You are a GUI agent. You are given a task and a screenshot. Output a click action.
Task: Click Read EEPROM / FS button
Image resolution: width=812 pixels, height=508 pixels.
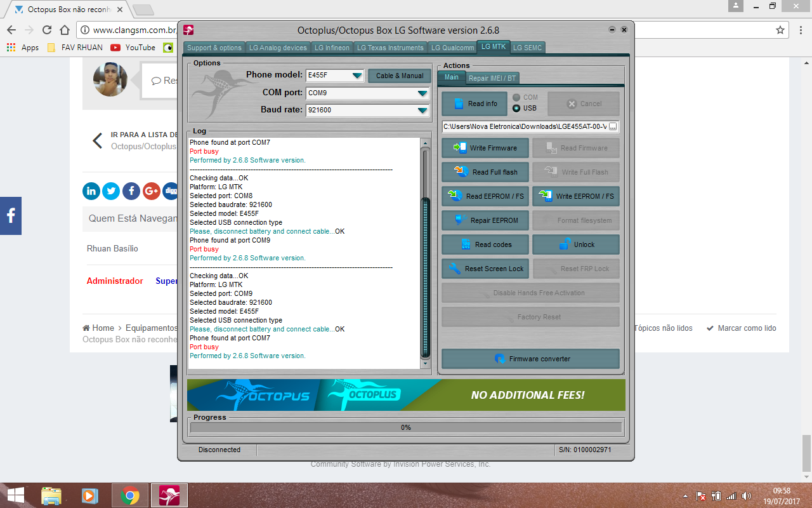pos(485,196)
